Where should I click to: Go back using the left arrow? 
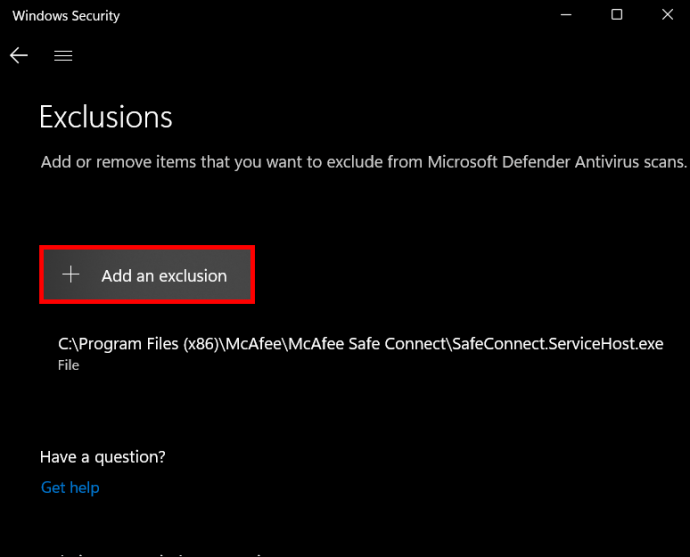click(19, 55)
